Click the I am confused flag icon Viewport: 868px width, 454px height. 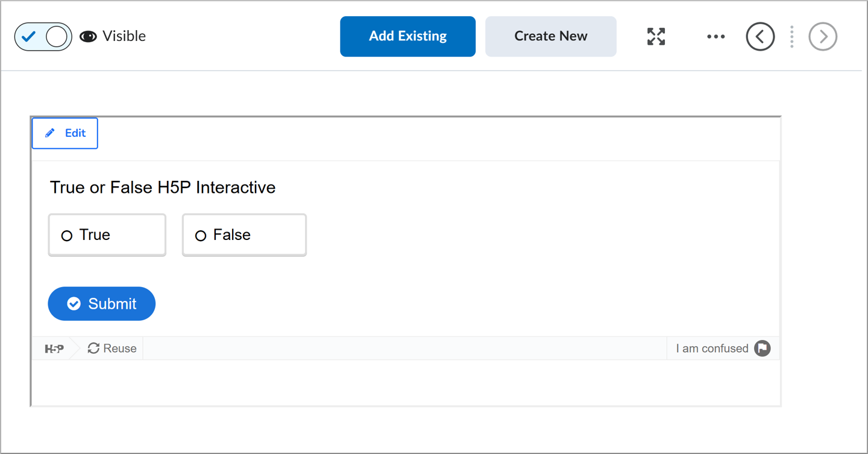coord(763,348)
